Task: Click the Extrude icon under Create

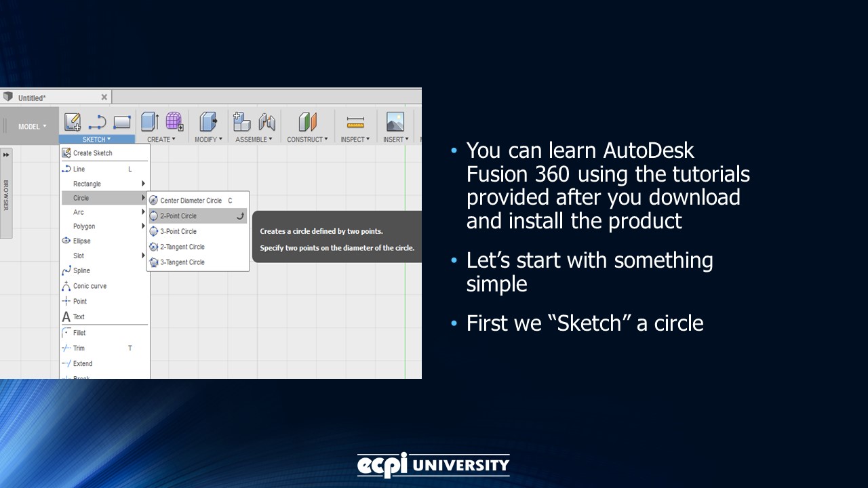Action: (x=148, y=122)
